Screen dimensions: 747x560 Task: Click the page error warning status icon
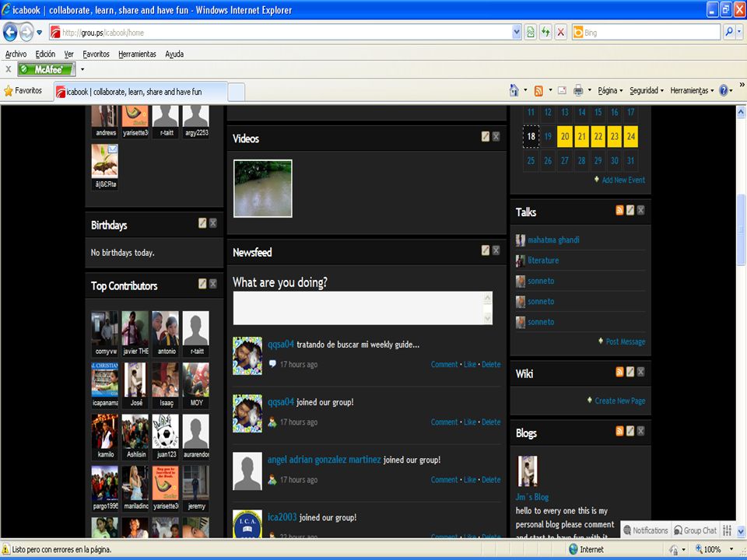[x=5, y=549]
